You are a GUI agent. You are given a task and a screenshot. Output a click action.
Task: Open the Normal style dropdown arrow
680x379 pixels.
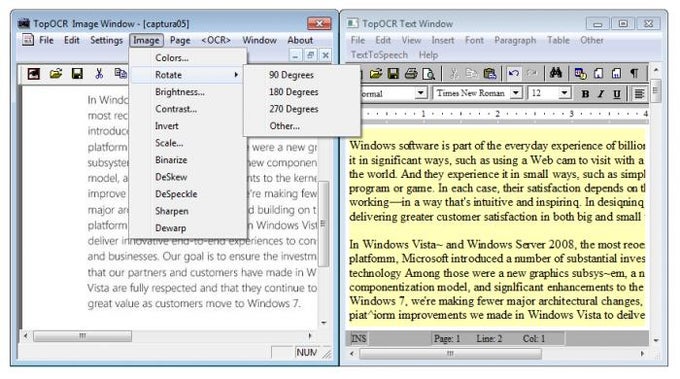(x=420, y=93)
